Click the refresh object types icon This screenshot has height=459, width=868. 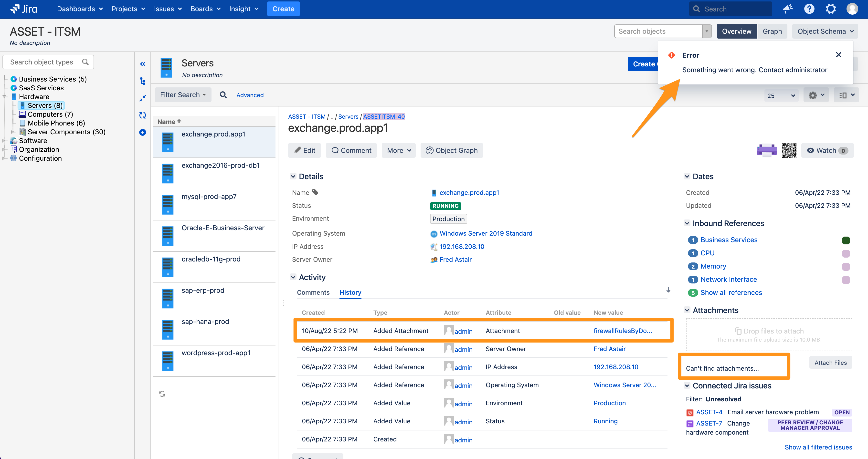click(x=143, y=115)
